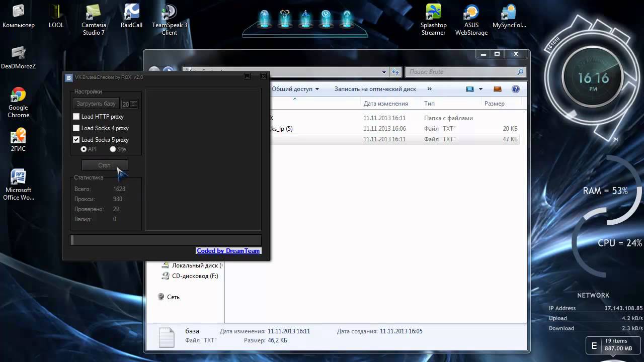
Task: Select the API radio button
Action: 84,149
